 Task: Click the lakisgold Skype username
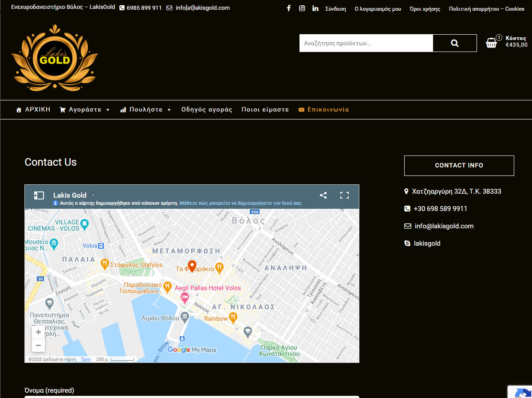pos(427,243)
